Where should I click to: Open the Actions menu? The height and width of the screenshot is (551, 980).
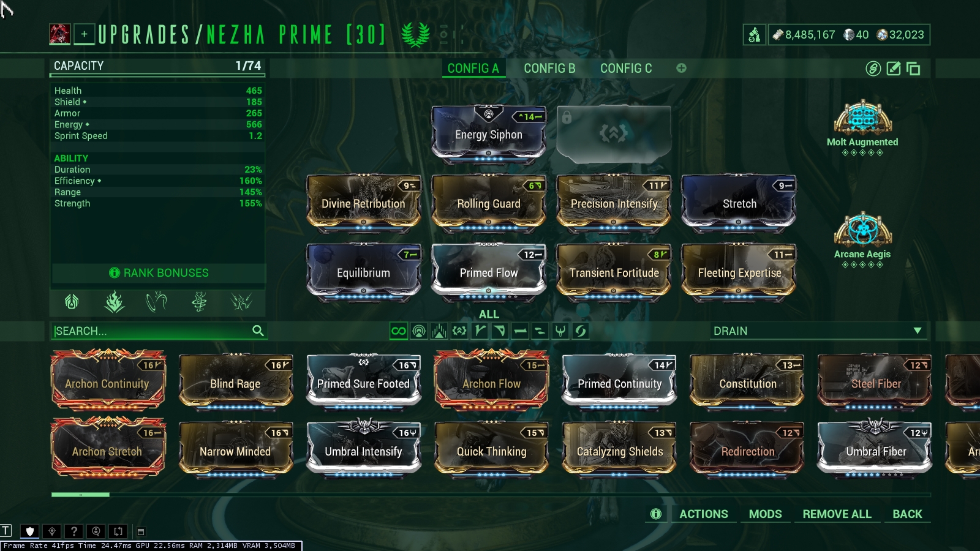(704, 514)
